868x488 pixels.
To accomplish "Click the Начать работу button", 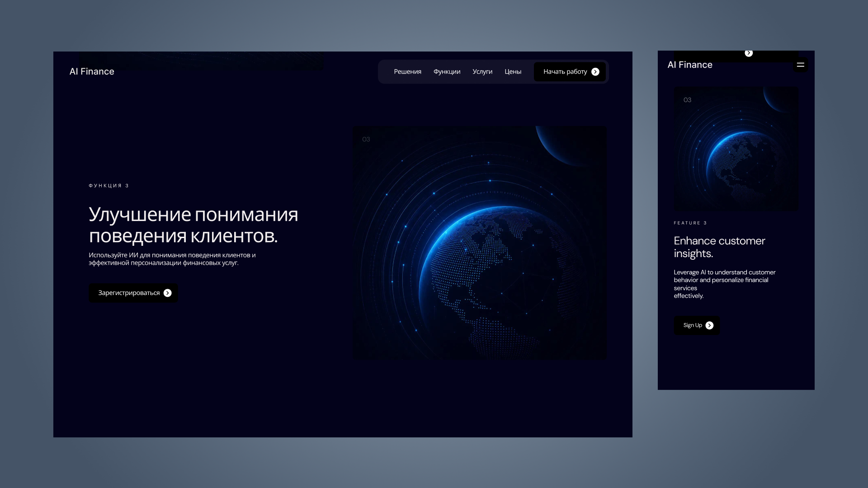I will (570, 72).
